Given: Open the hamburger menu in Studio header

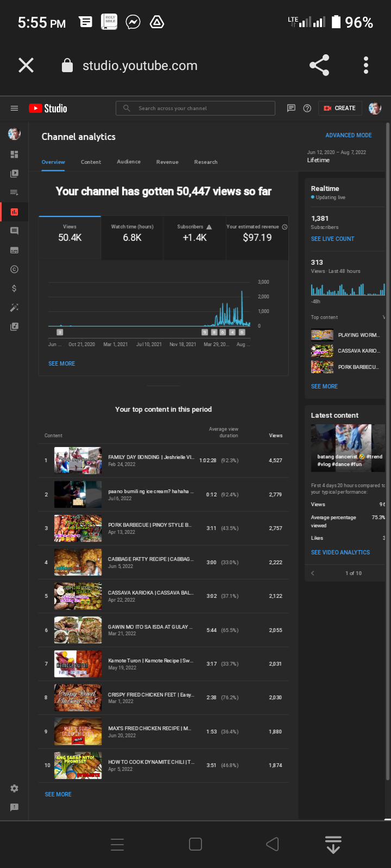Looking at the screenshot, I should pyautogui.click(x=14, y=108).
